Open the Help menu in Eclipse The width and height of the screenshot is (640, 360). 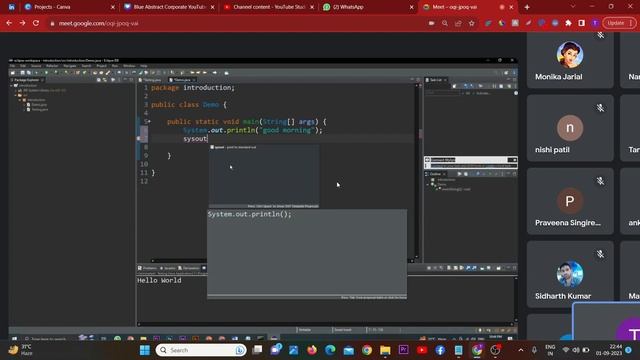(x=144, y=66)
